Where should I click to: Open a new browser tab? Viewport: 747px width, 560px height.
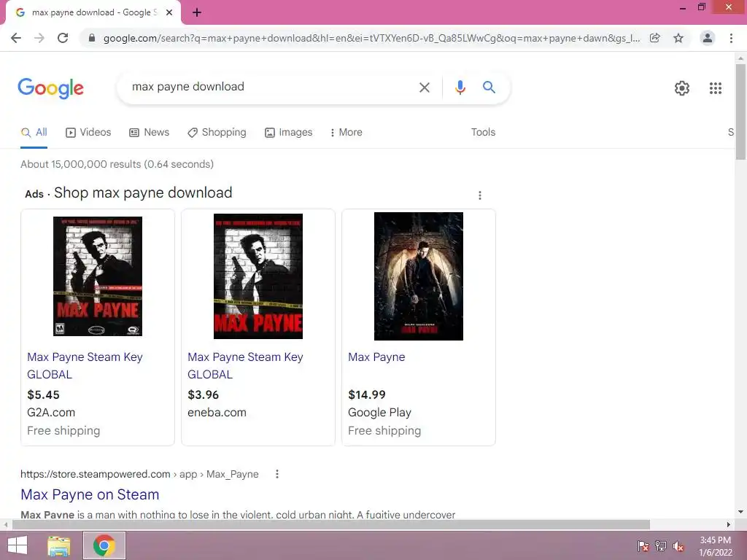coord(197,13)
